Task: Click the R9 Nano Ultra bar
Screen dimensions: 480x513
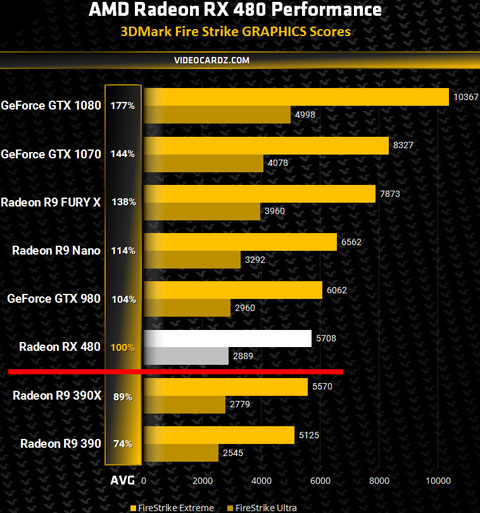Action: pyautogui.click(x=192, y=260)
